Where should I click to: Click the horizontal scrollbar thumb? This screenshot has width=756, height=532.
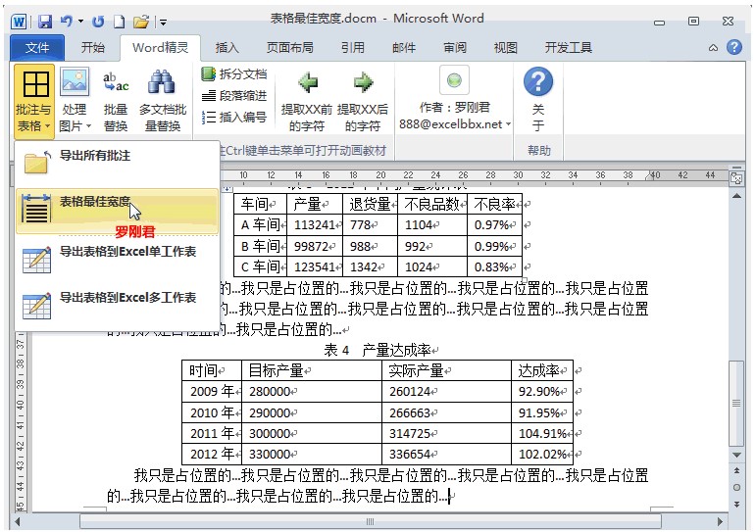click(369, 521)
